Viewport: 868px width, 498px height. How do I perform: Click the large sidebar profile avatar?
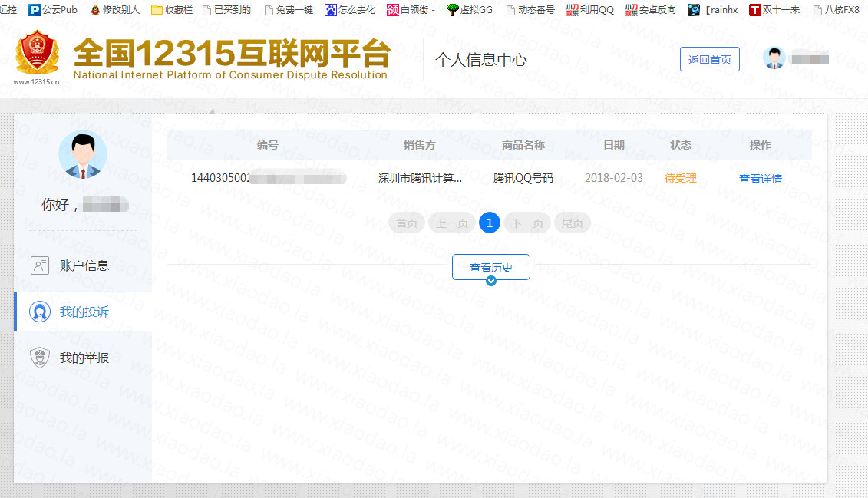point(83,154)
